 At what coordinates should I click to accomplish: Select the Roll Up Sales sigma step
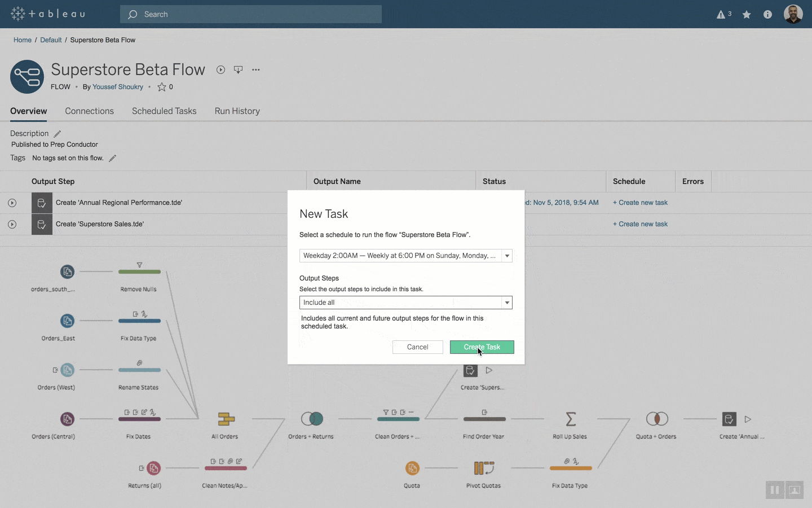[570, 419]
